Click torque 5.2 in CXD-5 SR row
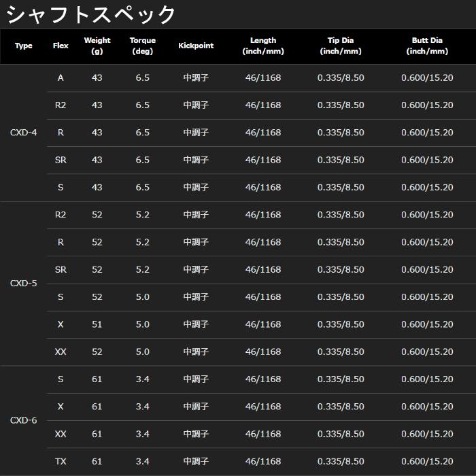Viewport: 476px width, 476px height. pyautogui.click(x=142, y=269)
